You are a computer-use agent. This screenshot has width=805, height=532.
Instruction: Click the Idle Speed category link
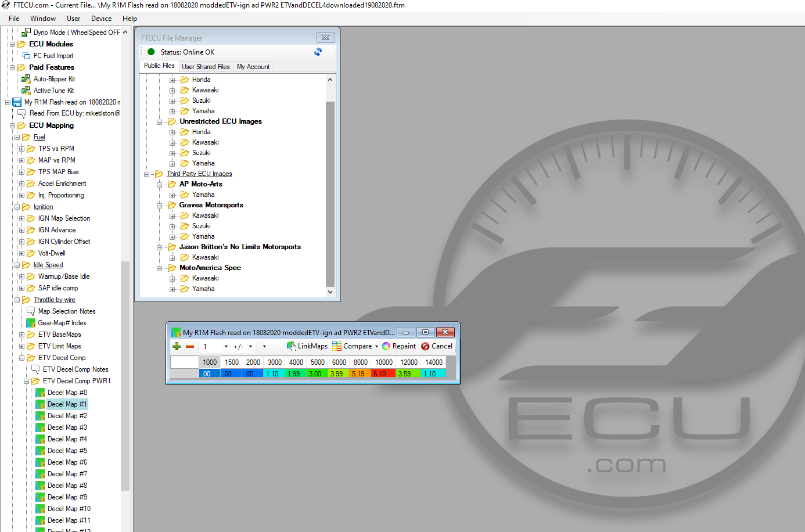(x=48, y=265)
